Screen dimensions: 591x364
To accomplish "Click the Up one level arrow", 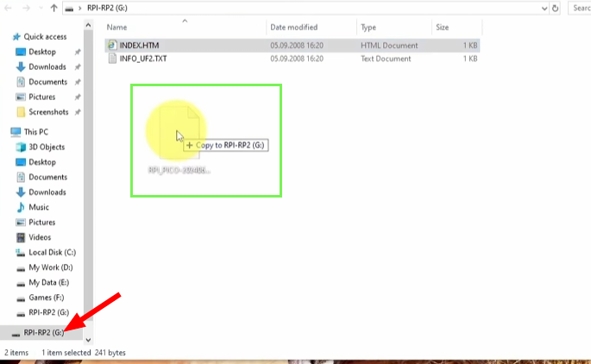I will click(x=55, y=9).
